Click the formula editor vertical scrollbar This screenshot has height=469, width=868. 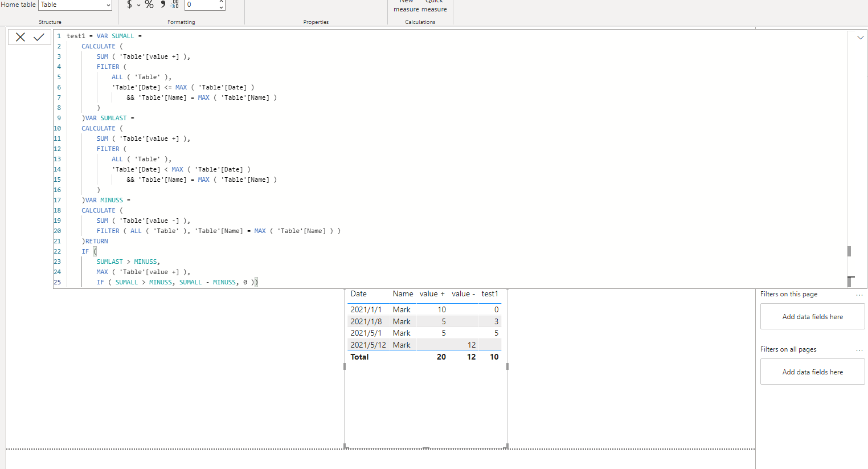coord(849,251)
